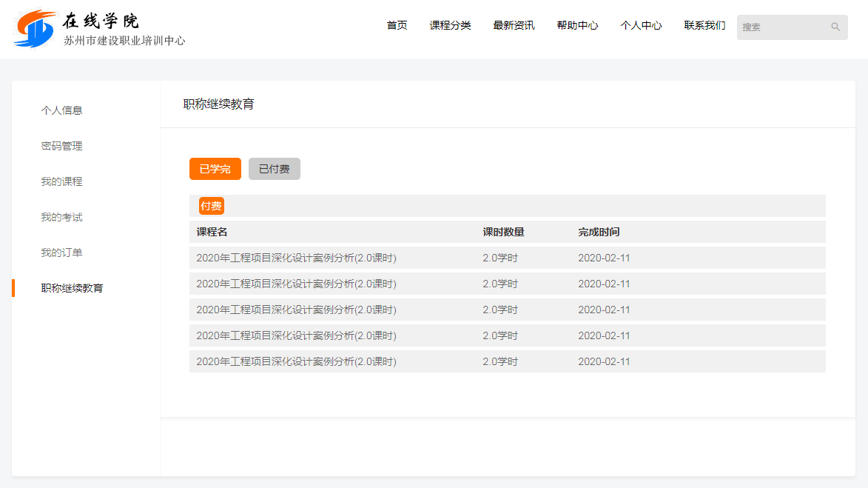The width and height of the screenshot is (868, 488).
Task: Switch to the 已学完 tab
Action: [215, 169]
